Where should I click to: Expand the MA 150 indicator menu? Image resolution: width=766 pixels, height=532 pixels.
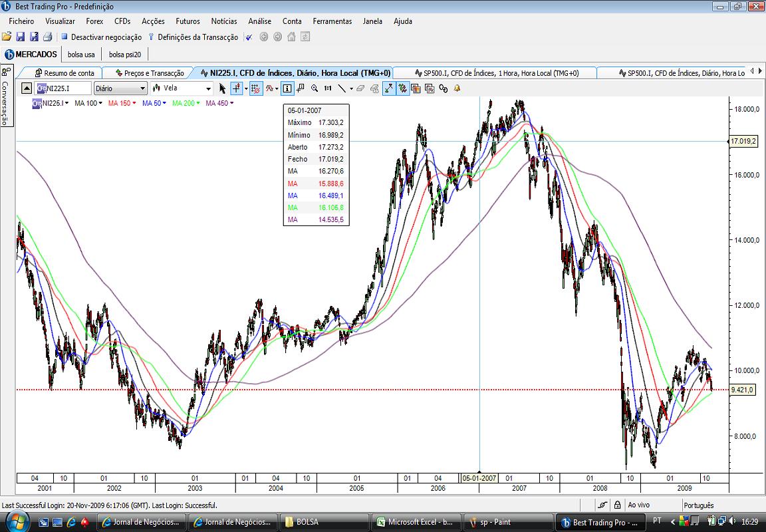(x=122, y=103)
